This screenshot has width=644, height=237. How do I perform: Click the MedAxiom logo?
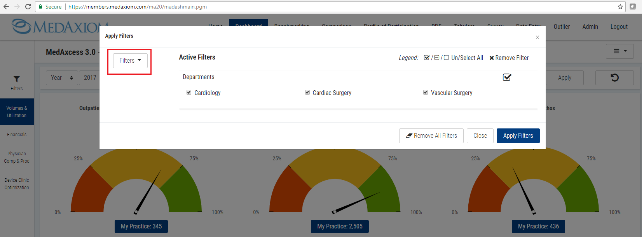point(54,26)
